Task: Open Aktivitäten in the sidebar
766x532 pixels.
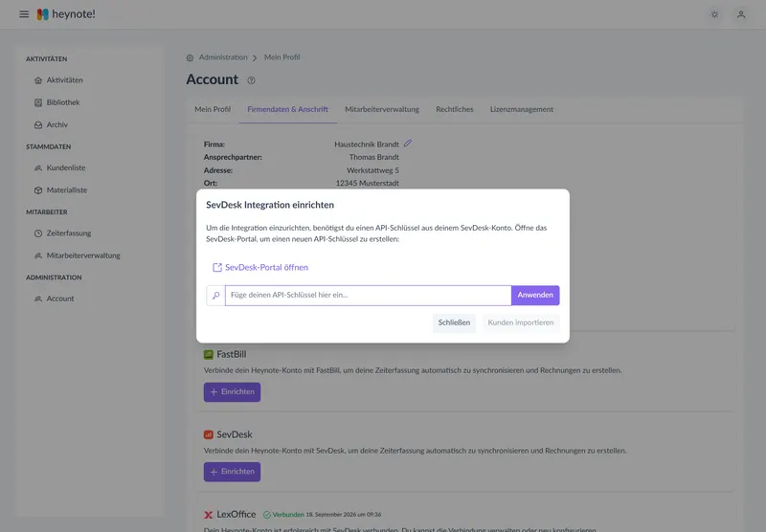Action: [x=65, y=80]
